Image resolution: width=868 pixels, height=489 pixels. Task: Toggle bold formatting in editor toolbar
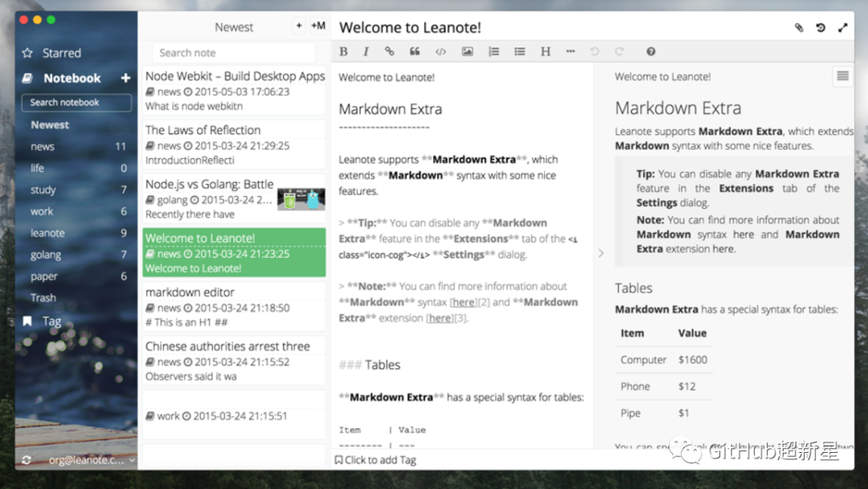[343, 51]
